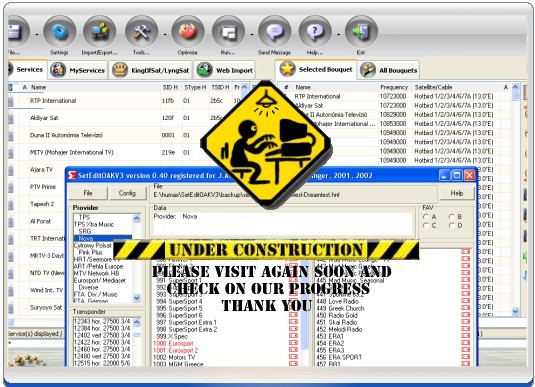Minimize the SetEditOAKV3 window
This screenshot has height=387, width=535.
coord(444,175)
